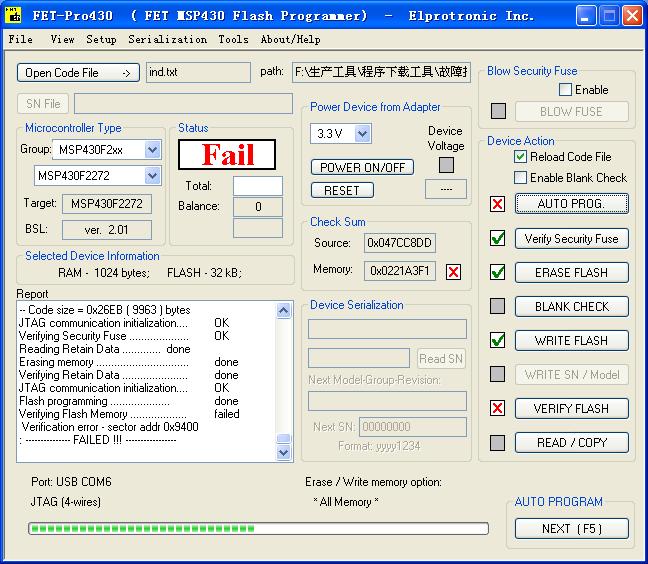Viewport: 648px width, 564px height.
Task: Open the File menu
Action: 20,39
